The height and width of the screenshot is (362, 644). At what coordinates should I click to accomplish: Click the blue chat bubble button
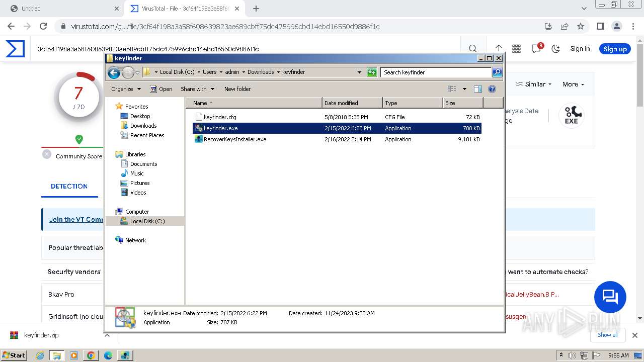[610, 297]
